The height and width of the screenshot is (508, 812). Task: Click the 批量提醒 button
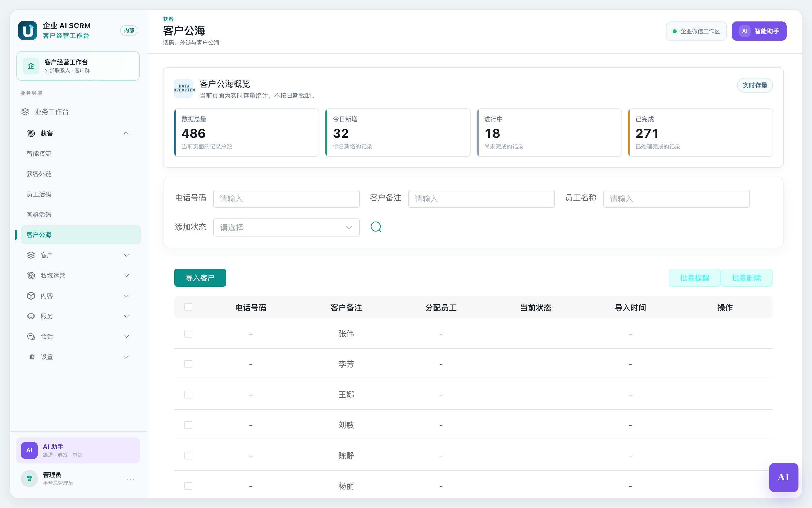point(694,278)
